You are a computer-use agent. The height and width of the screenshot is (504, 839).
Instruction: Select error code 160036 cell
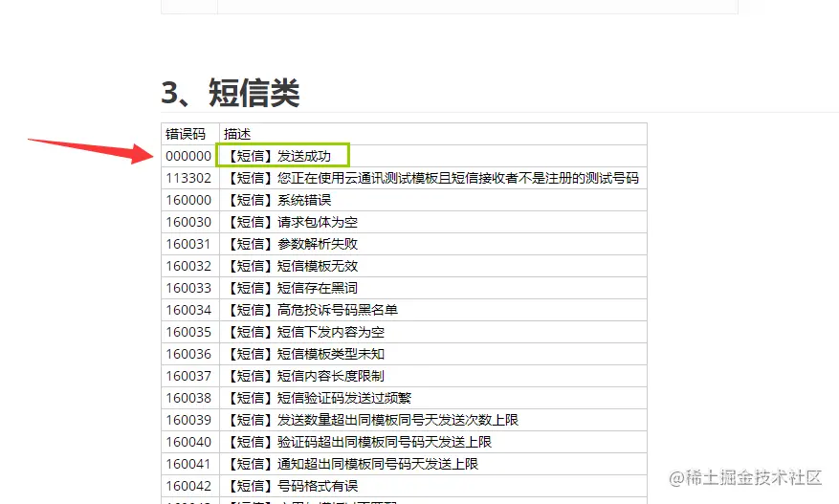(x=188, y=354)
